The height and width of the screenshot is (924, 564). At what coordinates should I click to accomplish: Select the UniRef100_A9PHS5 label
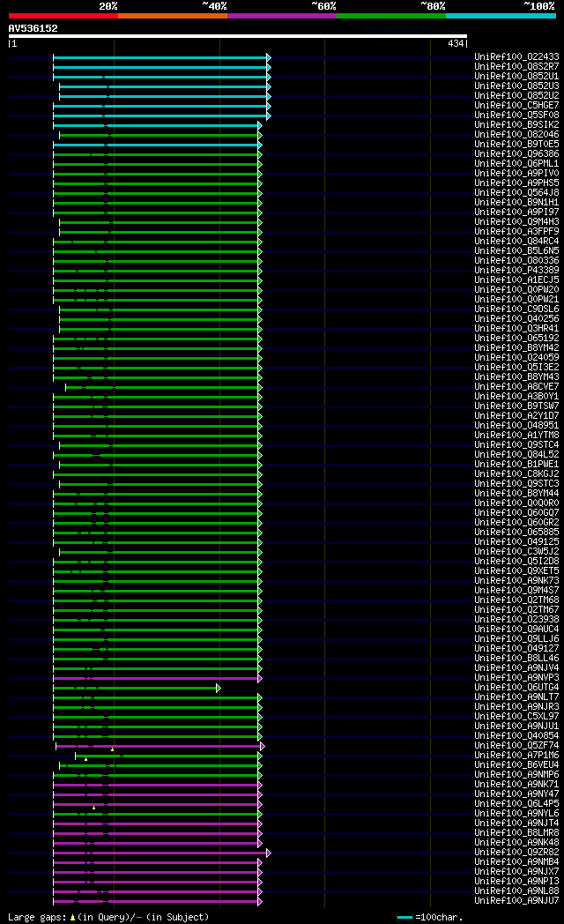coord(516,183)
